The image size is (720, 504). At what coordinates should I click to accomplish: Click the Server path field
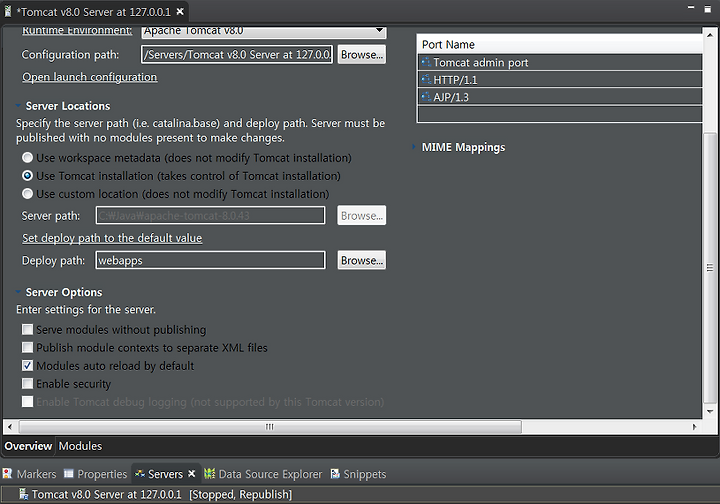click(211, 215)
